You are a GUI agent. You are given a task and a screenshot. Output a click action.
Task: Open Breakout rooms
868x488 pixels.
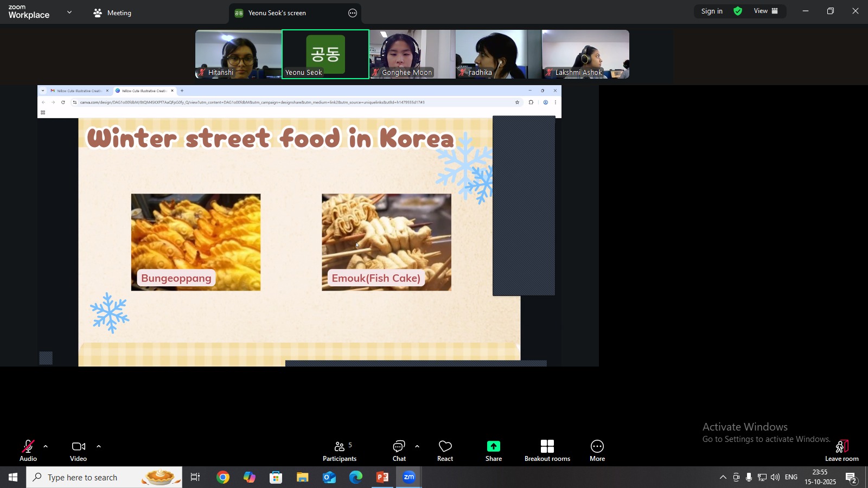[547, 451]
